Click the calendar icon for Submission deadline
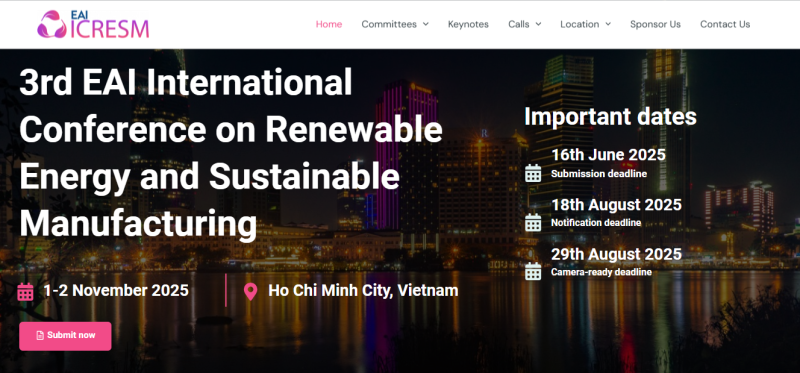The height and width of the screenshot is (373, 800). pyautogui.click(x=533, y=173)
